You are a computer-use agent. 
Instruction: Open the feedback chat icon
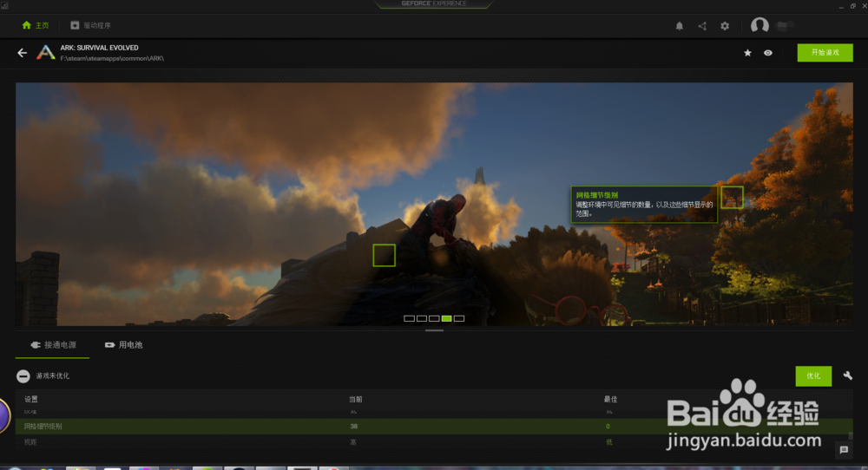(844, 449)
